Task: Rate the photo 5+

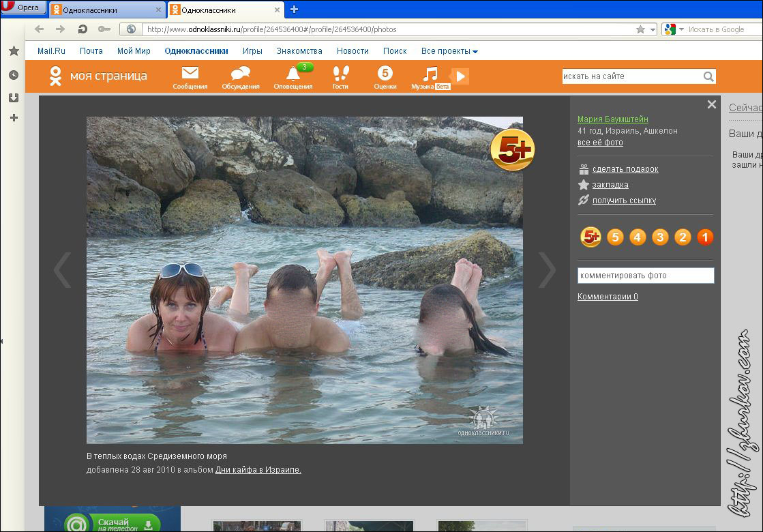Action: coord(590,237)
